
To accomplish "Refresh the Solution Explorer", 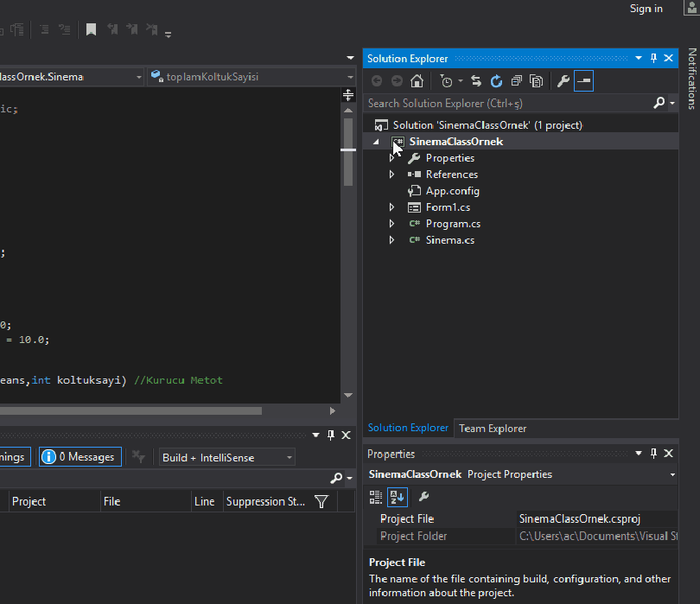I will [496, 81].
